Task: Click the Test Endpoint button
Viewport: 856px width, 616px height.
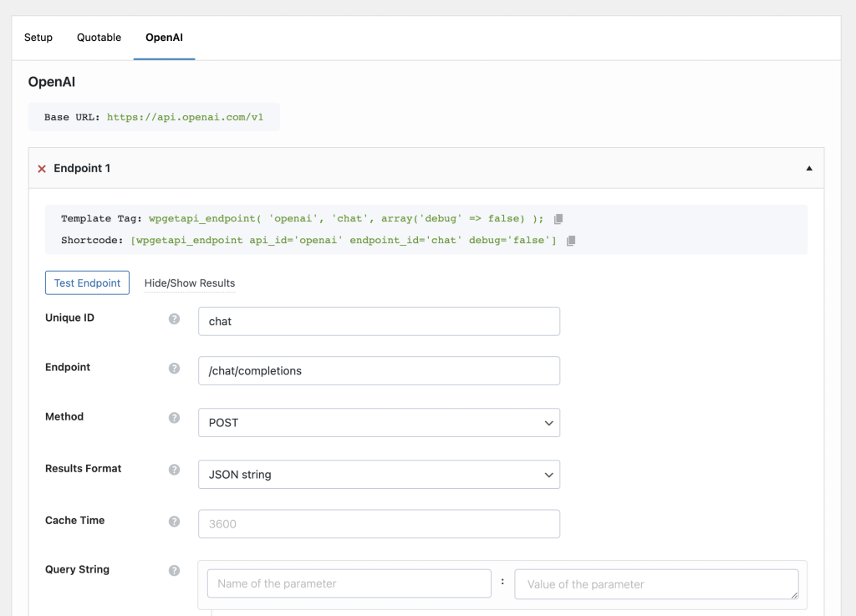Action: pos(87,283)
